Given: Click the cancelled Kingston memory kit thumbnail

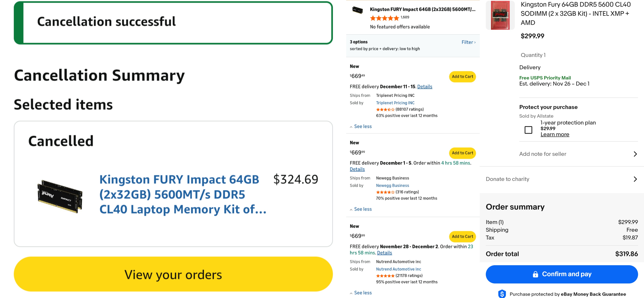Looking at the screenshot, I should click(x=60, y=196).
